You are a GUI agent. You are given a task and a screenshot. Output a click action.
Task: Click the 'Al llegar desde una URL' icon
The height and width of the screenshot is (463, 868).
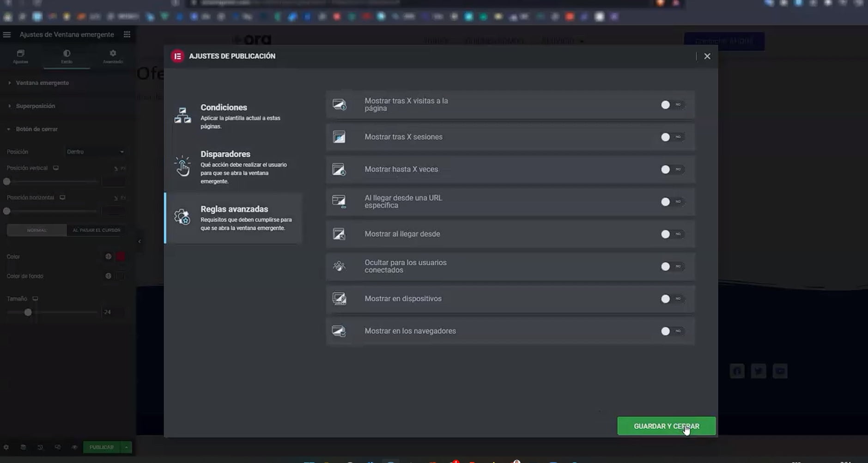(x=340, y=201)
